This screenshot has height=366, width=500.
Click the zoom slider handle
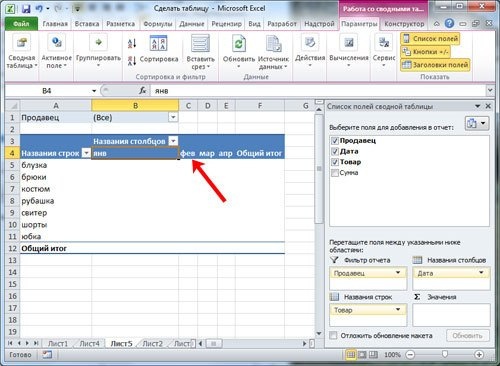(x=445, y=355)
